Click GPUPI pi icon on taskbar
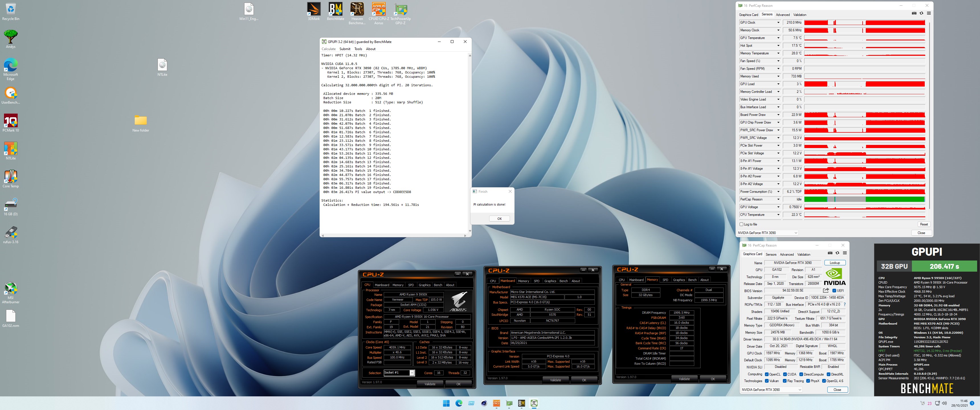980x410 pixels. click(534, 403)
